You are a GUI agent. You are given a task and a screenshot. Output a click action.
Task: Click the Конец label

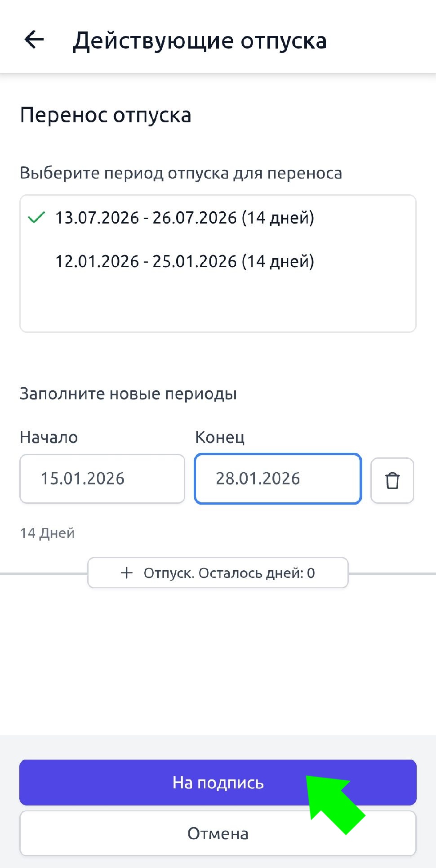[220, 437]
